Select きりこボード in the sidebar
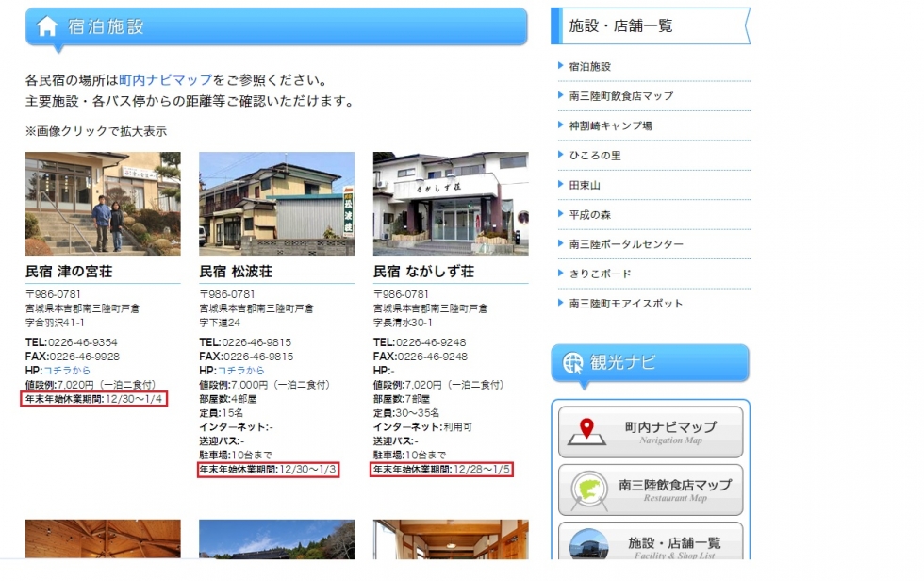This screenshot has height=581, width=924. pos(600,274)
